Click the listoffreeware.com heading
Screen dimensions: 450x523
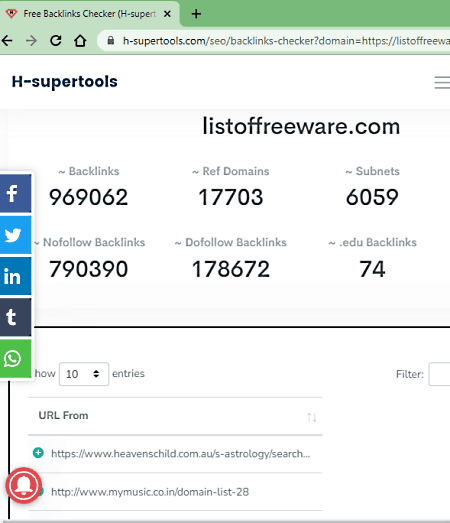301,126
